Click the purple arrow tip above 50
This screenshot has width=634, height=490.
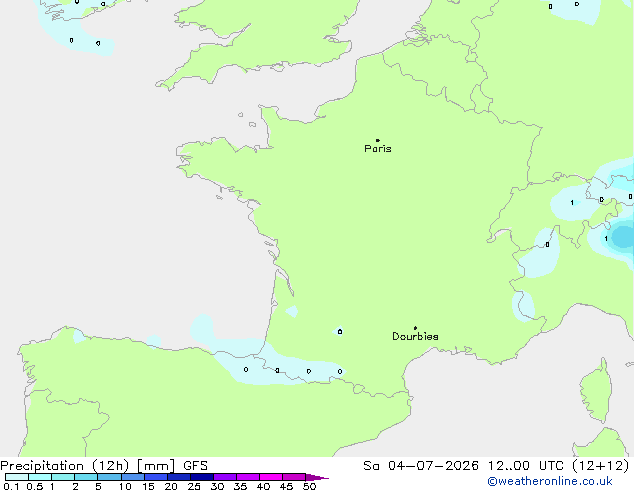point(317,477)
